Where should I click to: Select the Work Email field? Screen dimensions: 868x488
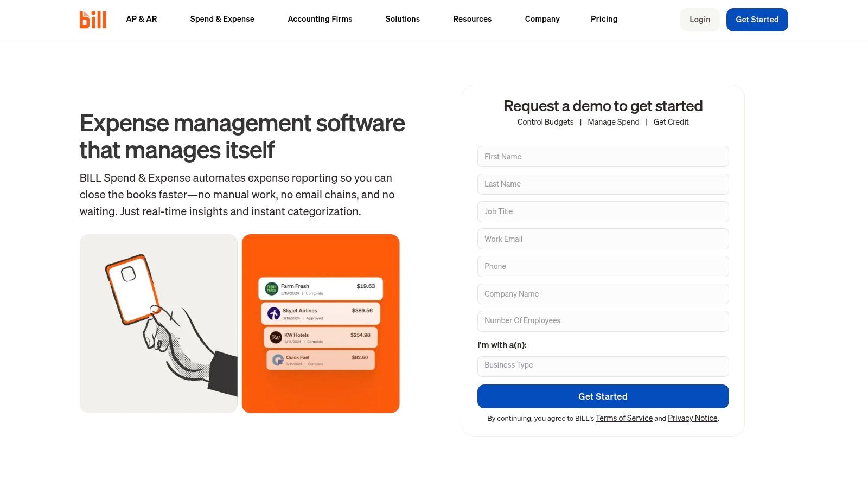603,239
